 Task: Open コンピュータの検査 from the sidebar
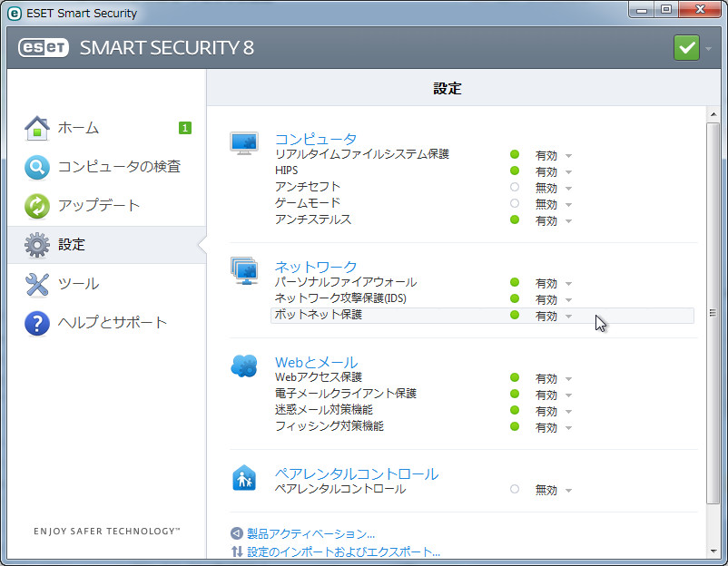point(37,167)
